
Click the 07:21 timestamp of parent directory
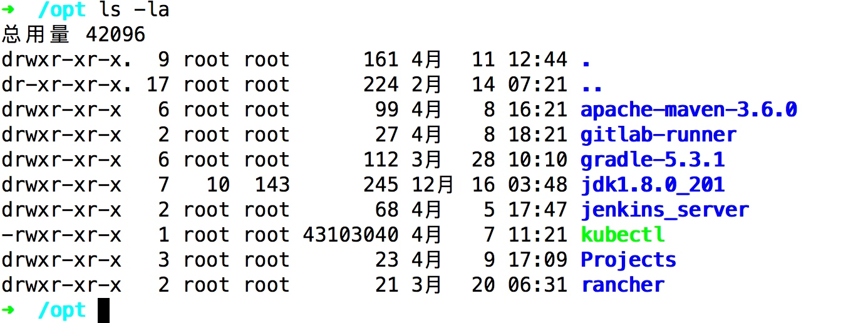click(x=537, y=85)
